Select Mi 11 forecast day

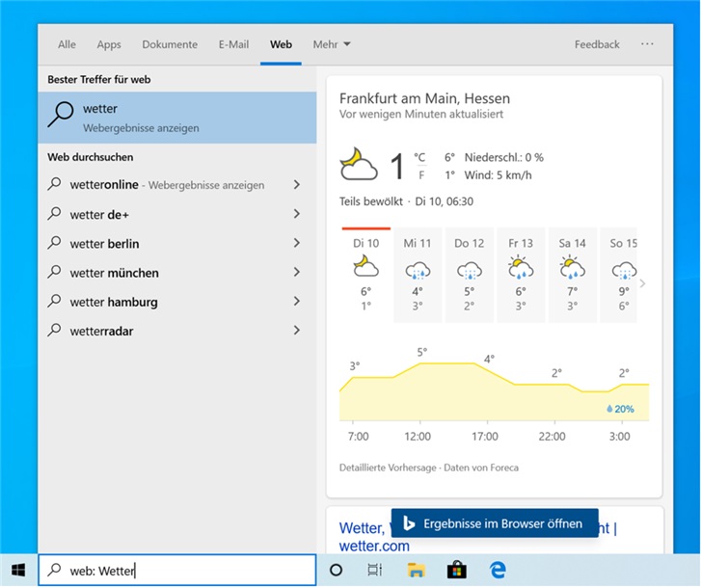(x=418, y=275)
